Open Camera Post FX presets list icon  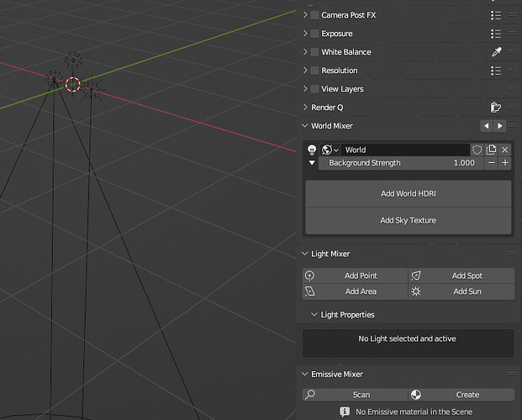pos(496,15)
